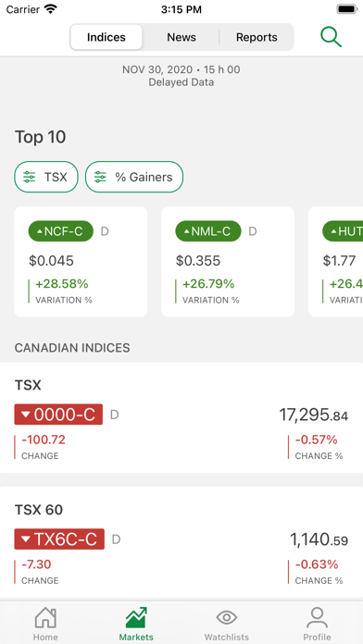This screenshot has height=644, width=363.
Task: Tap the -7.30 change value
Action: pyautogui.click(x=37, y=564)
